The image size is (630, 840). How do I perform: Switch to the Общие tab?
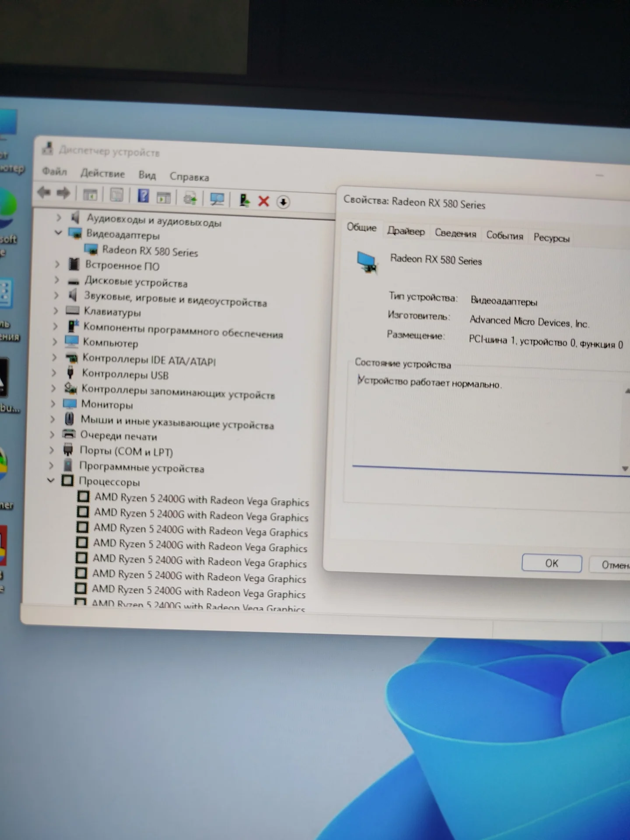coord(361,227)
